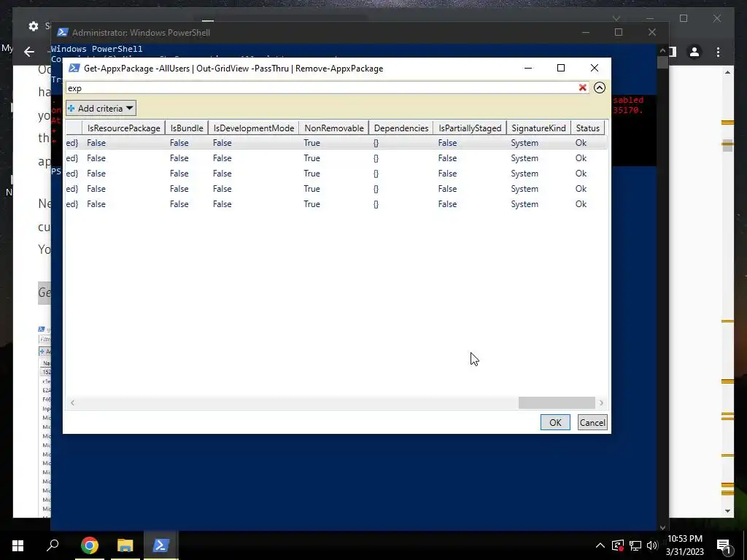
Task: Switch to Google Chrome on the taskbar
Action: [x=90, y=545]
